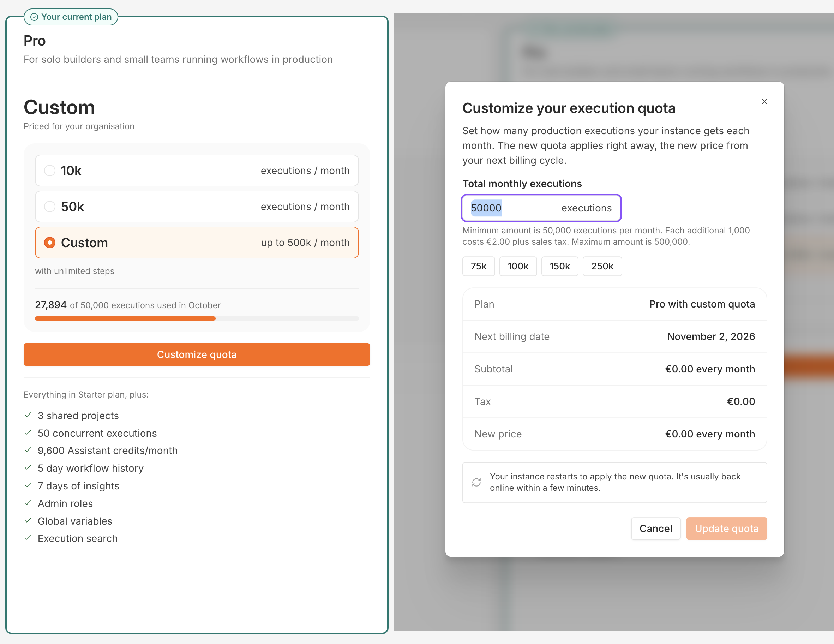Click the checkmark next to 5 day workflow history
Image resolution: width=834 pixels, height=644 pixels.
pos(28,468)
